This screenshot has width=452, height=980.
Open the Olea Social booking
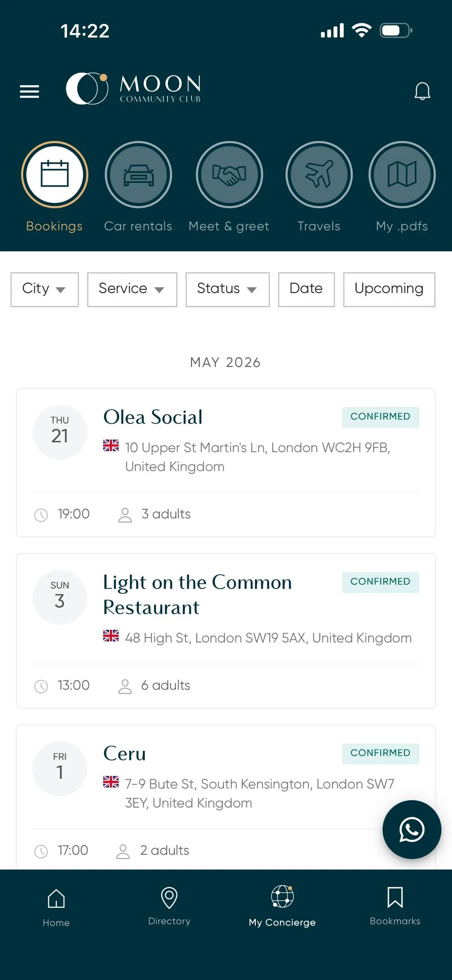pos(226,463)
